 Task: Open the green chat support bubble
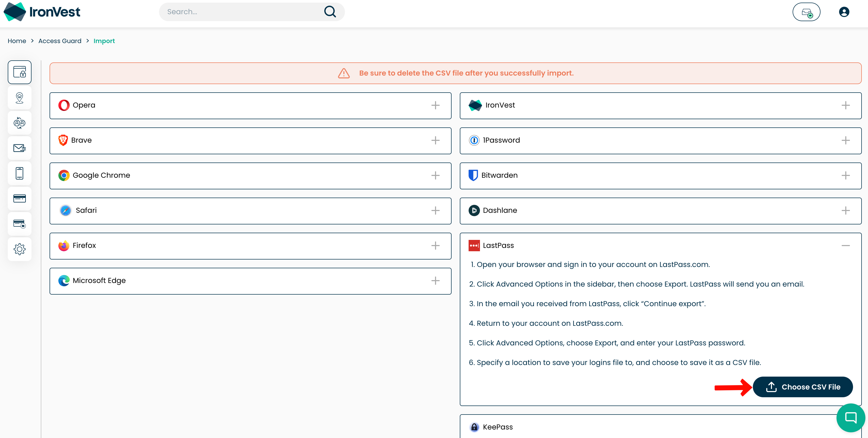pyautogui.click(x=850, y=417)
